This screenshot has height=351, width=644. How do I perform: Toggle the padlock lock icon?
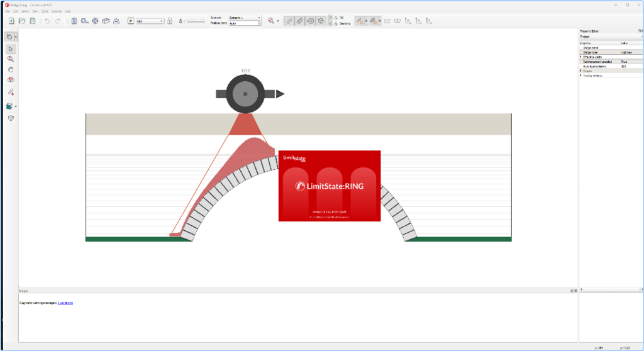click(170, 21)
